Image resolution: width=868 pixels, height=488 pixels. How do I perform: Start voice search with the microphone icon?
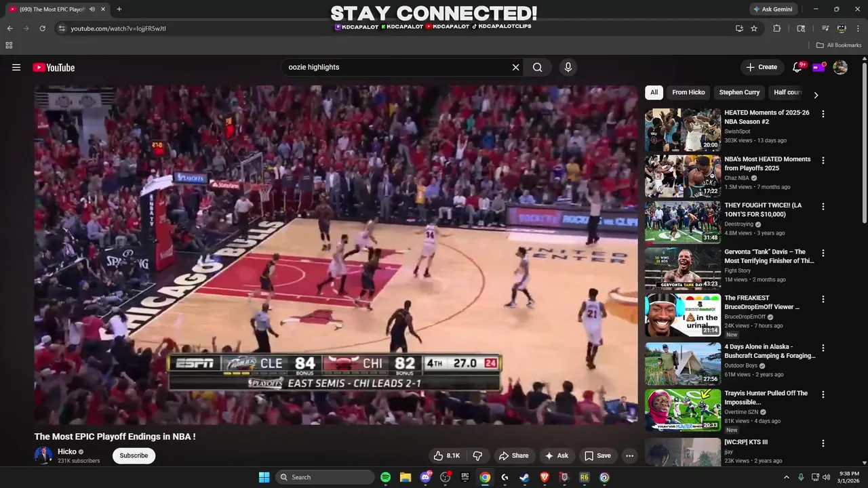tap(568, 67)
